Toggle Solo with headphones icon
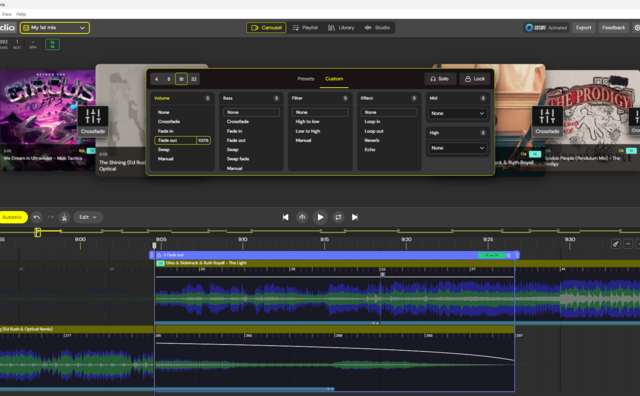640x396 pixels. (440, 79)
